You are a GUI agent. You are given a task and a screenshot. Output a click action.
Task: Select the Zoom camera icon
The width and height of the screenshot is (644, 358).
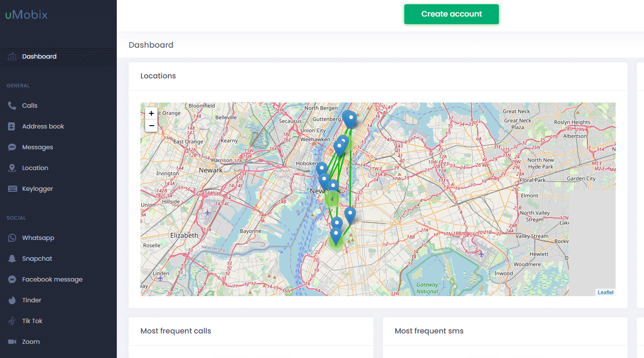[12, 342]
